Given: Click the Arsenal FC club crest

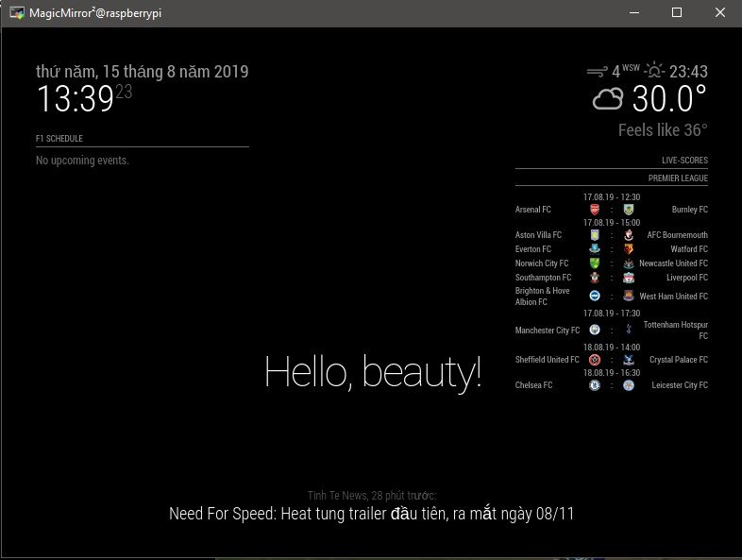Looking at the screenshot, I should 595,209.
